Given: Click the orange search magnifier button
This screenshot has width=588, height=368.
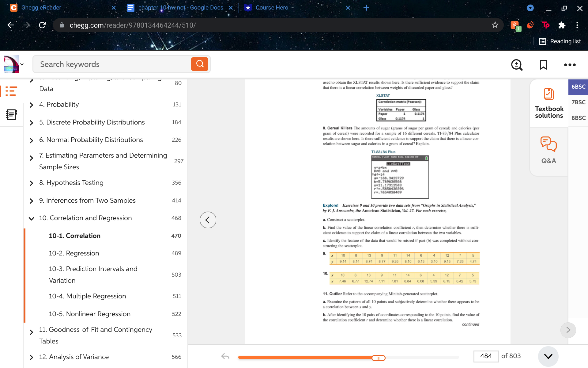Looking at the screenshot, I should click(199, 64).
